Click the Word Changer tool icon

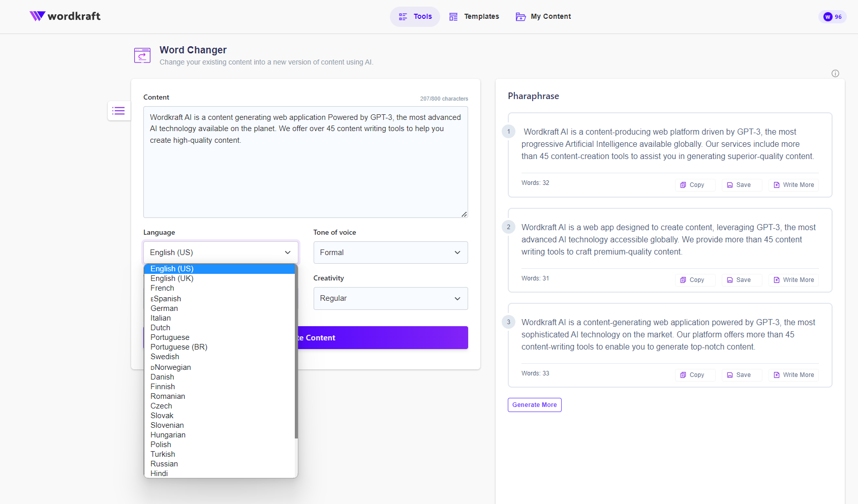(x=142, y=55)
